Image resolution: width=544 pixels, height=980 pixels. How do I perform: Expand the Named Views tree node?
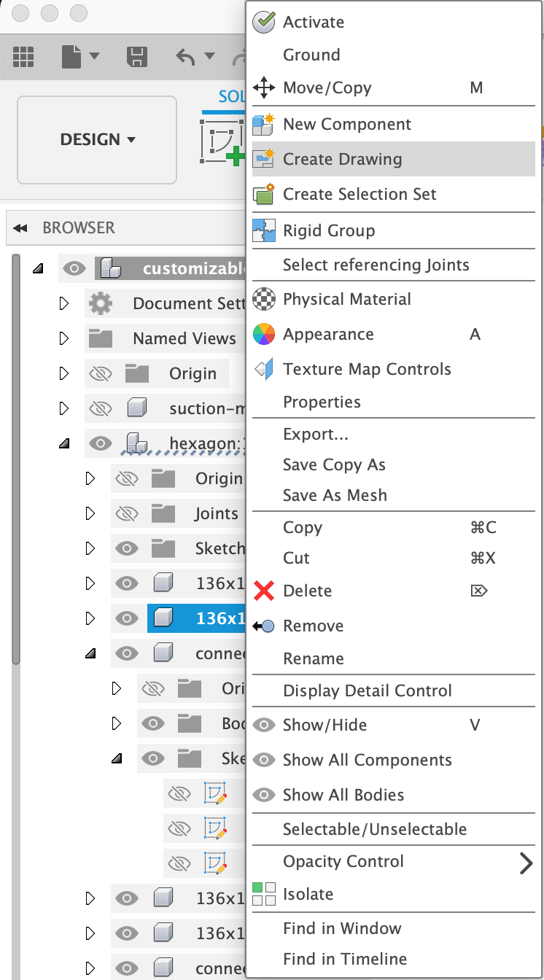click(64, 338)
